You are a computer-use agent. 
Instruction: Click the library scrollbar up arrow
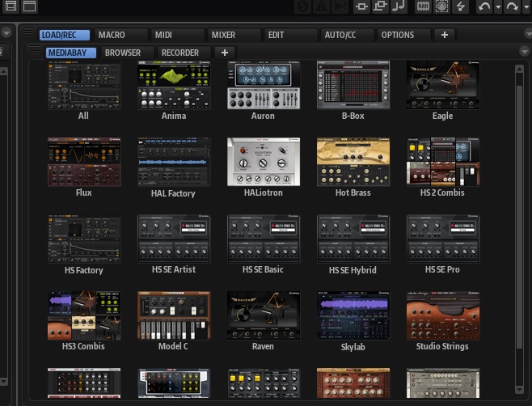[519, 69]
